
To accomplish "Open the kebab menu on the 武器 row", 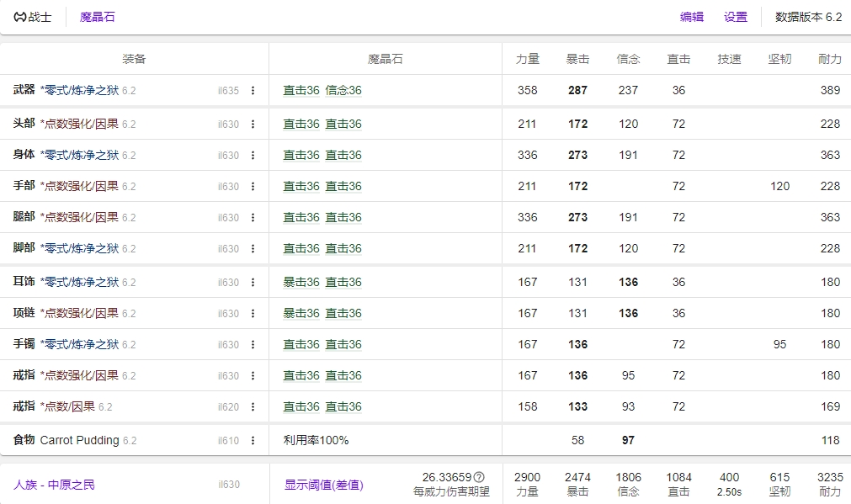I will [x=253, y=90].
